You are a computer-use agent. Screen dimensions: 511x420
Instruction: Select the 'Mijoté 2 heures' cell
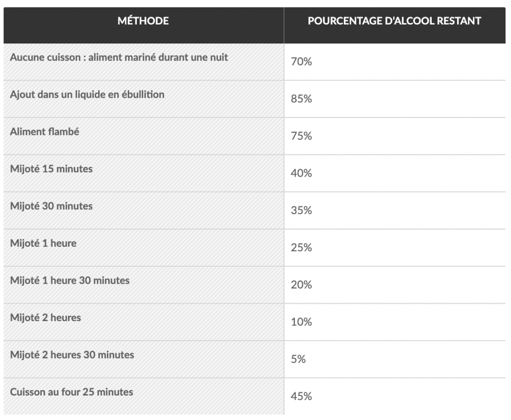tap(45, 318)
